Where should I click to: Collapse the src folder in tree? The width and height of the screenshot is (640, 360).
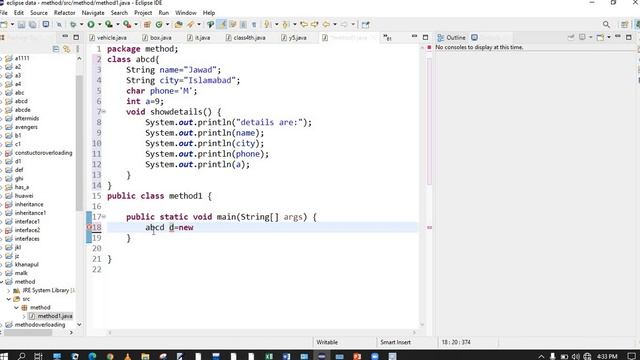click(9, 299)
